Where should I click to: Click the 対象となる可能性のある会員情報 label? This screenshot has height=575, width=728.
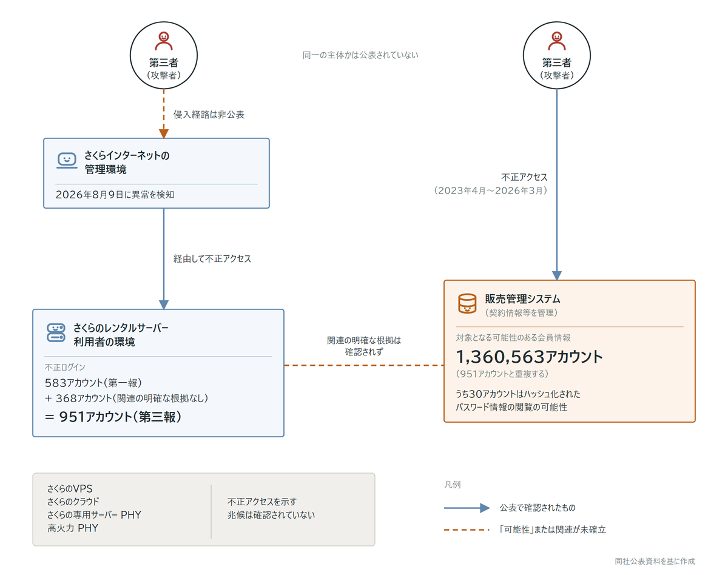click(x=513, y=337)
